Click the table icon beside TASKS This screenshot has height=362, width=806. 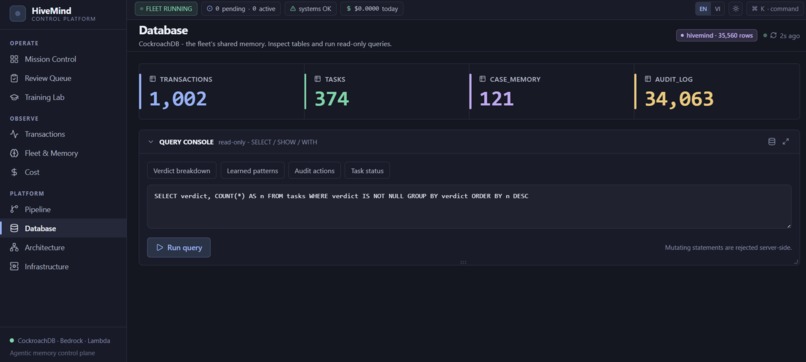318,79
